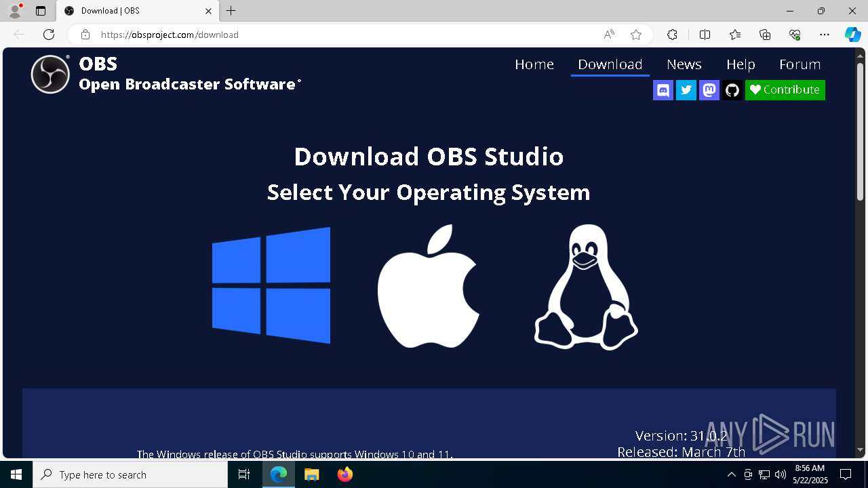Image resolution: width=868 pixels, height=488 pixels.
Task: Open the OBS Discord link icon
Action: click(663, 90)
